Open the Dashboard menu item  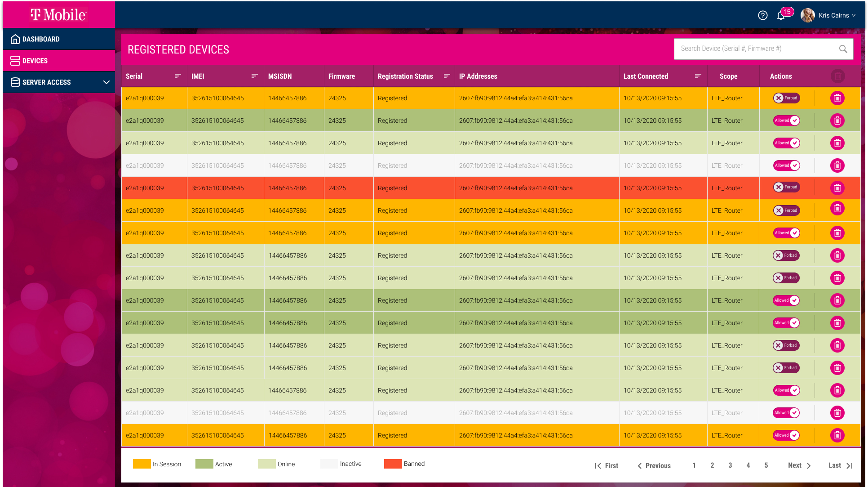(x=59, y=39)
